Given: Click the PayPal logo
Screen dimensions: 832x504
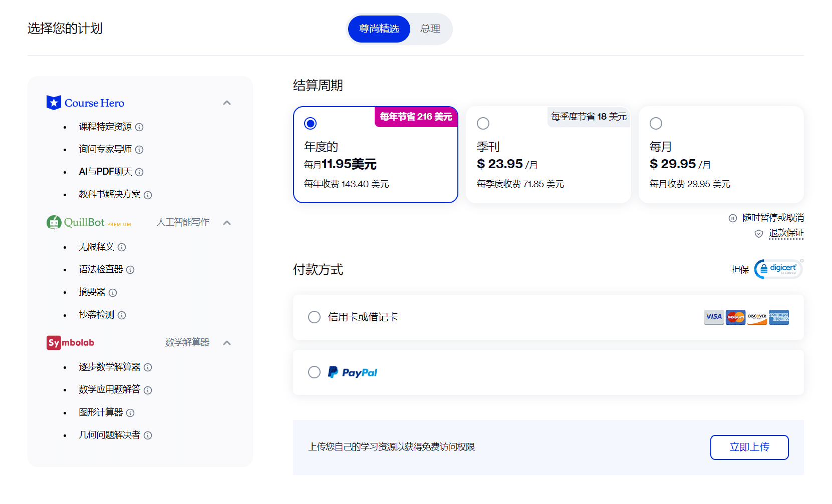Looking at the screenshot, I should [x=353, y=372].
